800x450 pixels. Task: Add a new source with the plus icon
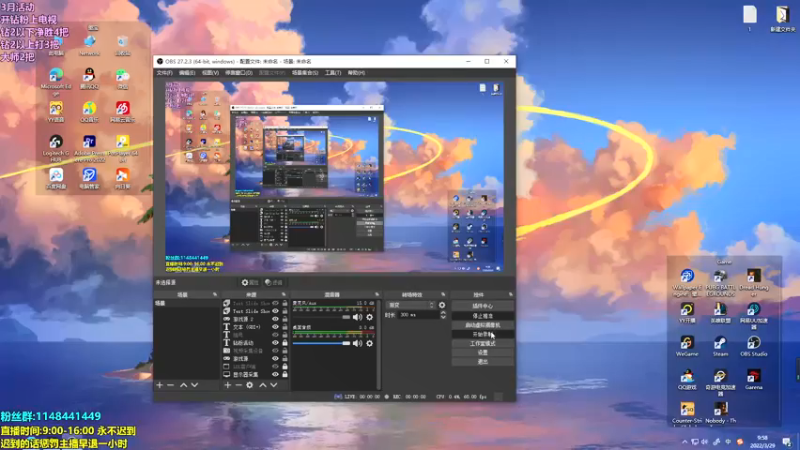click(x=228, y=385)
